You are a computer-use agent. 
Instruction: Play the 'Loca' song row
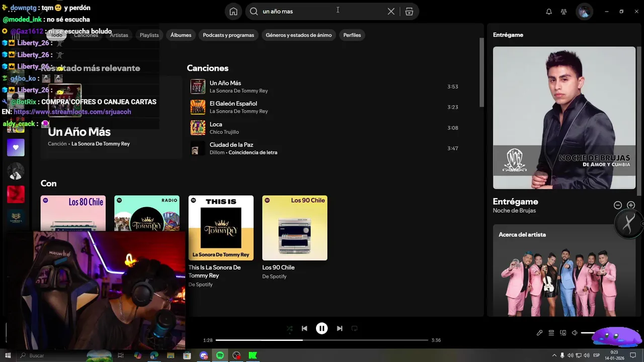(324, 128)
